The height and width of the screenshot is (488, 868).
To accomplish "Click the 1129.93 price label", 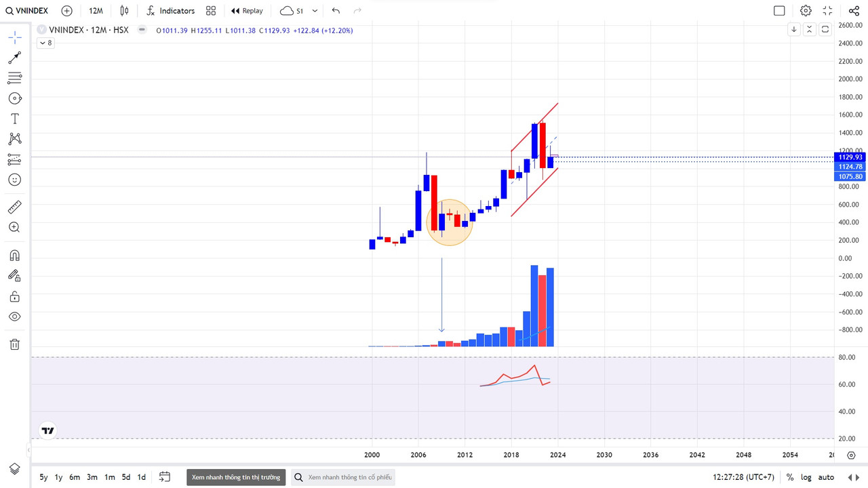I will (850, 157).
